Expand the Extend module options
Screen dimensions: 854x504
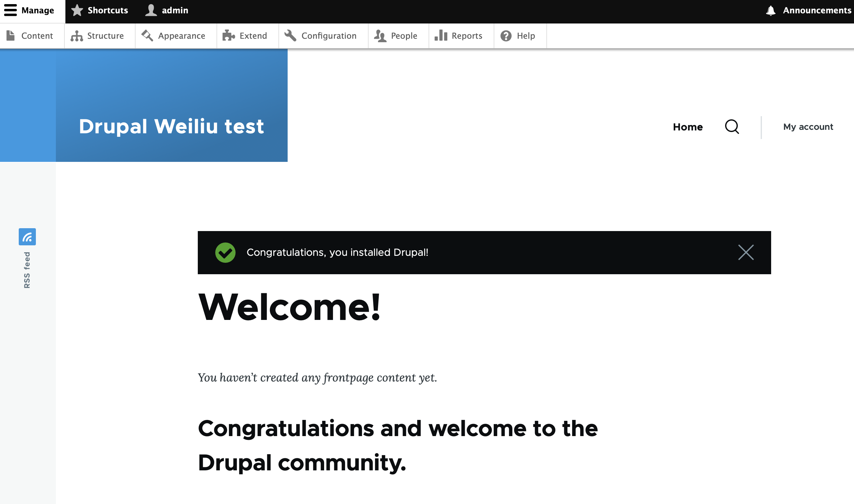click(x=253, y=36)
